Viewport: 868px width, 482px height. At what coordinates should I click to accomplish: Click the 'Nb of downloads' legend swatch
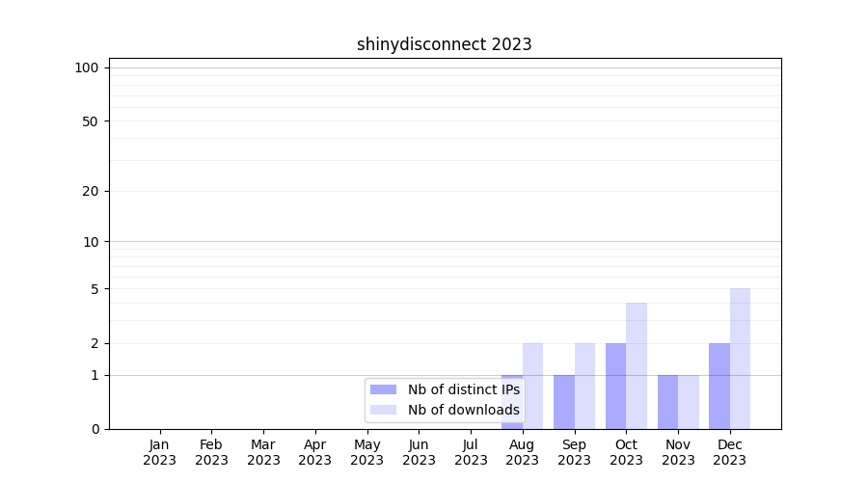tap(383, 410)
